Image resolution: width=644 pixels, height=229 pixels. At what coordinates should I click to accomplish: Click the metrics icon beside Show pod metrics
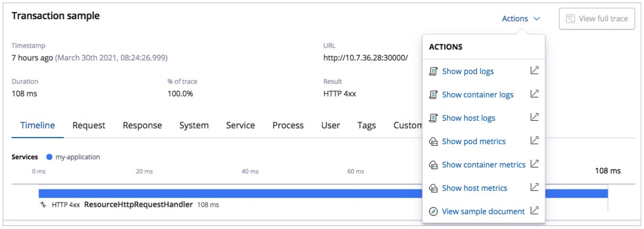(x=433, y=142)
